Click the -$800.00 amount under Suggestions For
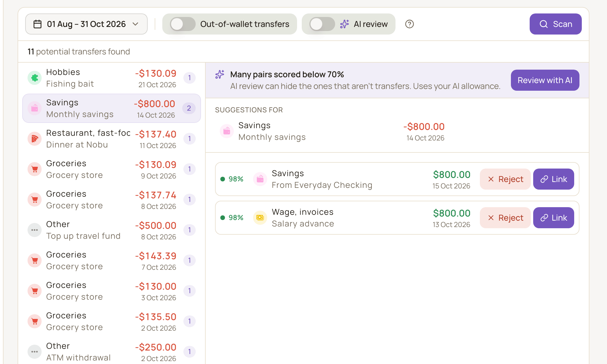Viewport: 607px width, 364px height. pyautogui.click(x=424, y=127)
